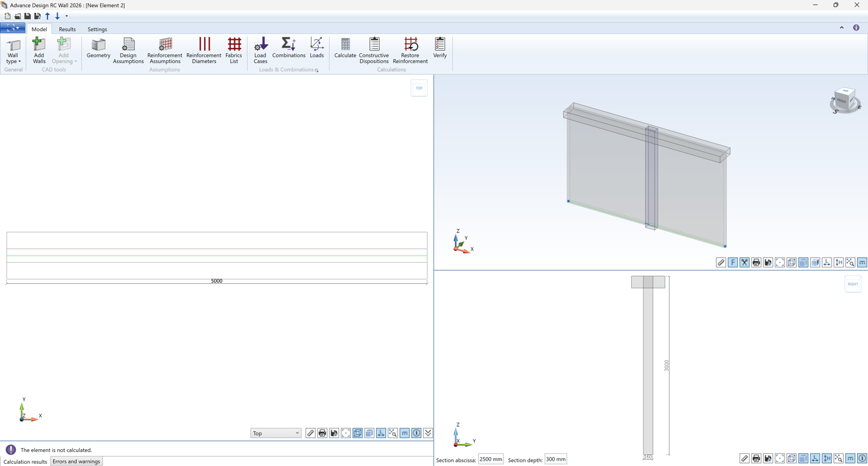The height and width of the screenshot is (466, 868).
Task: Toggle the F button in the 3D view toolbar
Action: click(733, 262)
